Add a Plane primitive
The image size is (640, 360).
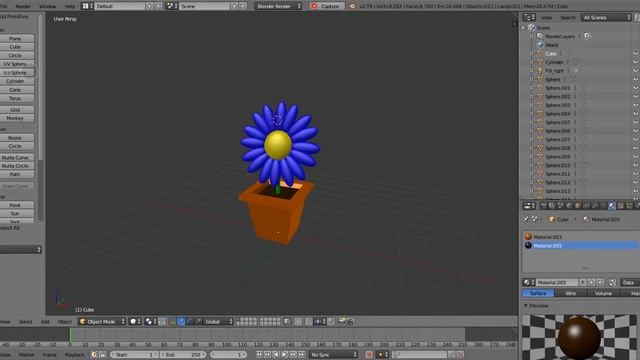coord(16,38)
